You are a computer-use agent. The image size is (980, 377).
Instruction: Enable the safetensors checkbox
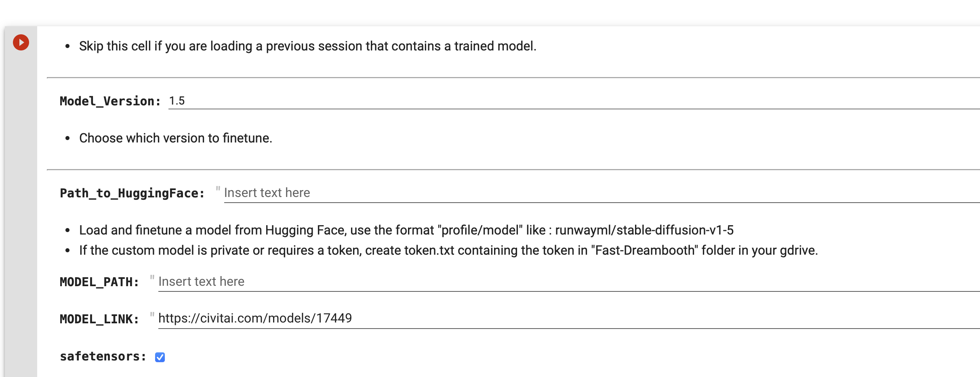click(160, 357)
